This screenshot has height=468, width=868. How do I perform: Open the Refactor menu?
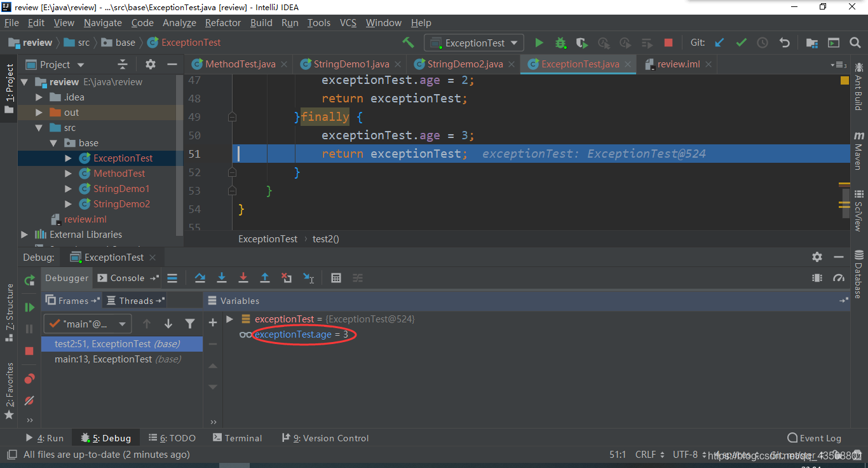pyautogui.click(x=223, y=23)
